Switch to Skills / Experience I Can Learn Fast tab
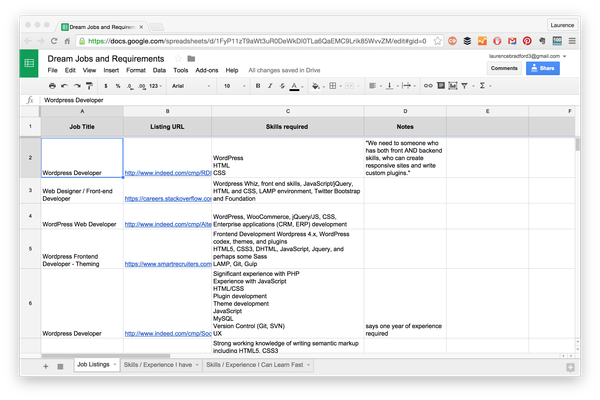Viewport: 600px width, 400px height. point(258,365)
